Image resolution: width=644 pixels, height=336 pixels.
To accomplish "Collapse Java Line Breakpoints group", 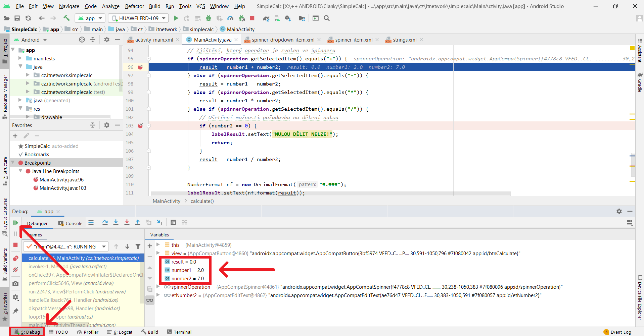I will (20, 171).
